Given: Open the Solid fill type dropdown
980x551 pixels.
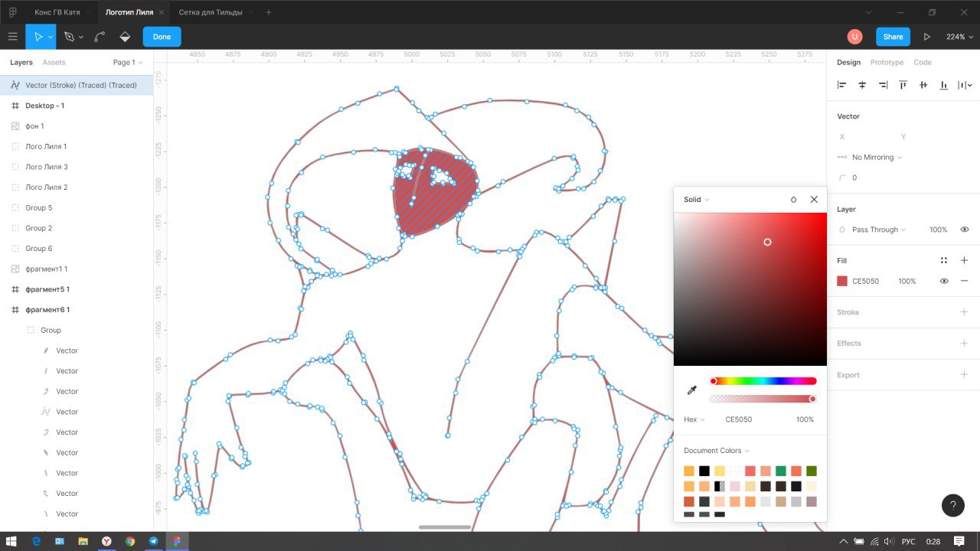Looking at the screenshot, I should (697, 200).
